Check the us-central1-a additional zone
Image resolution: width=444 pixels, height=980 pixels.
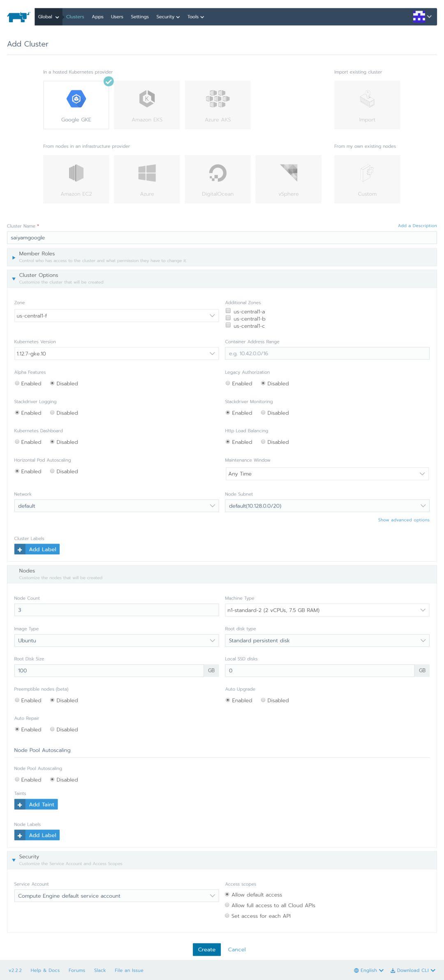point(228,311)
